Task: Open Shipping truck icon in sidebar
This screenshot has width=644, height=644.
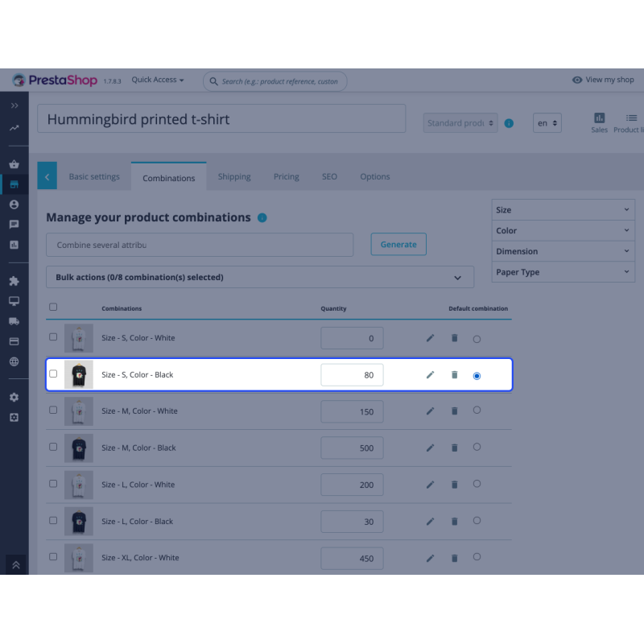Action: [14, 321]
